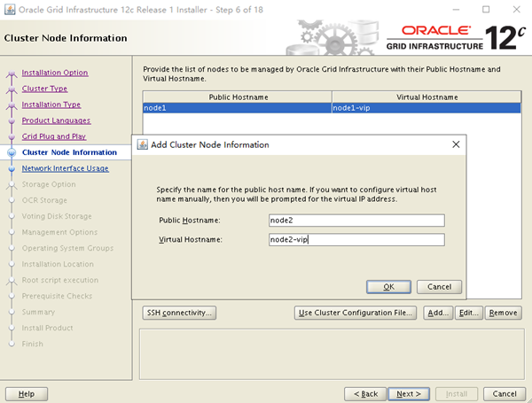The width and height of the screenshot is (532, 403).
Task: Go to Network Interface Usage step
Action: click(x=65, y=168)
